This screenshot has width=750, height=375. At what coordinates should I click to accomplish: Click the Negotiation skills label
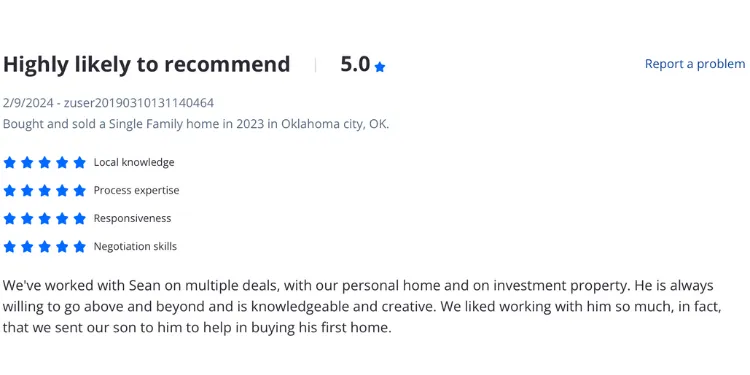(135, 247)
